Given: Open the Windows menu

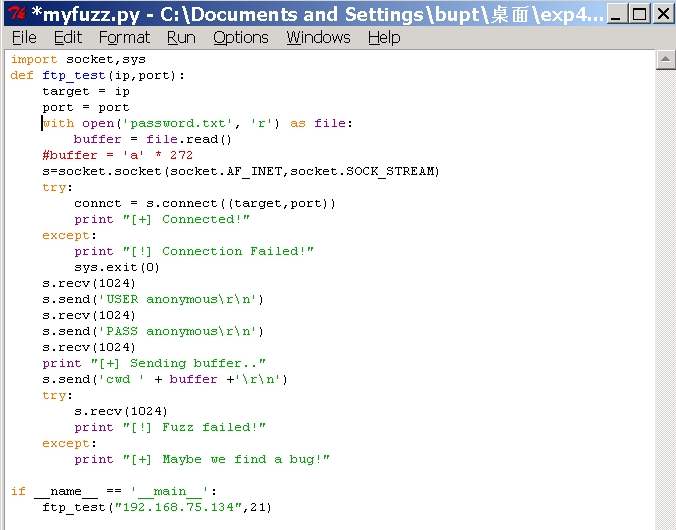Looking at the screenshot, I should coord(318,37).
